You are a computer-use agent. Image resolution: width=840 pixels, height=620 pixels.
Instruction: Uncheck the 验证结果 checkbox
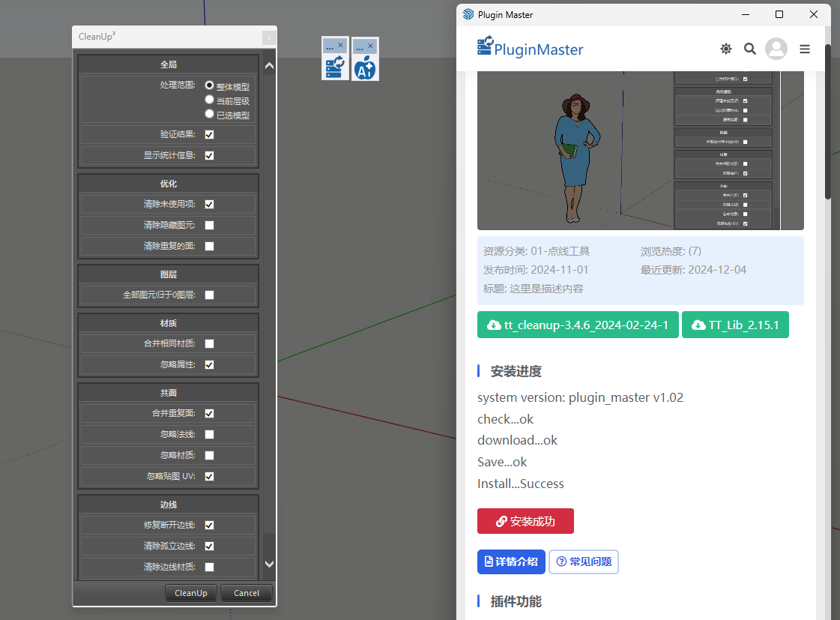pos(210,135)
